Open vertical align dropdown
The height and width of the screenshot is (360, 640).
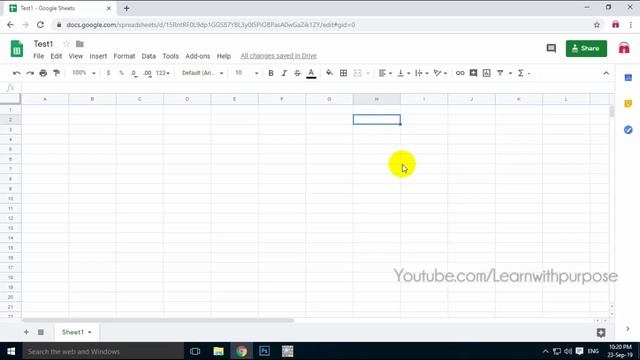coord(403,73)
